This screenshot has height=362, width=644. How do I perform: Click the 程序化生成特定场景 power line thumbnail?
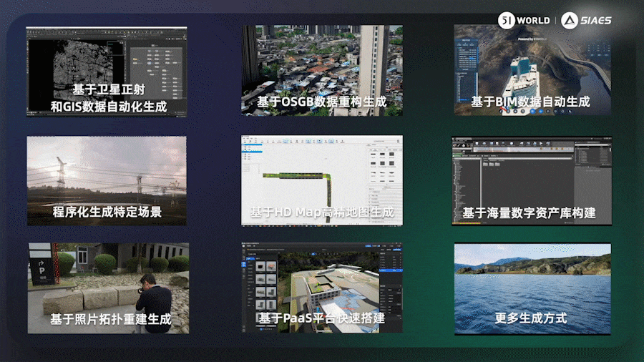107,181
